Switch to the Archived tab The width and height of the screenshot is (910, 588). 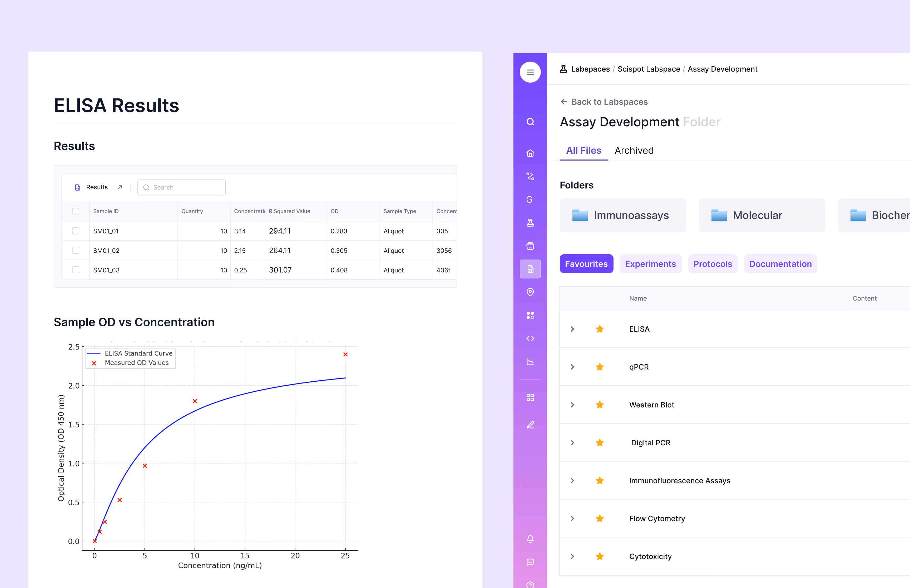[x=634, y=151]
